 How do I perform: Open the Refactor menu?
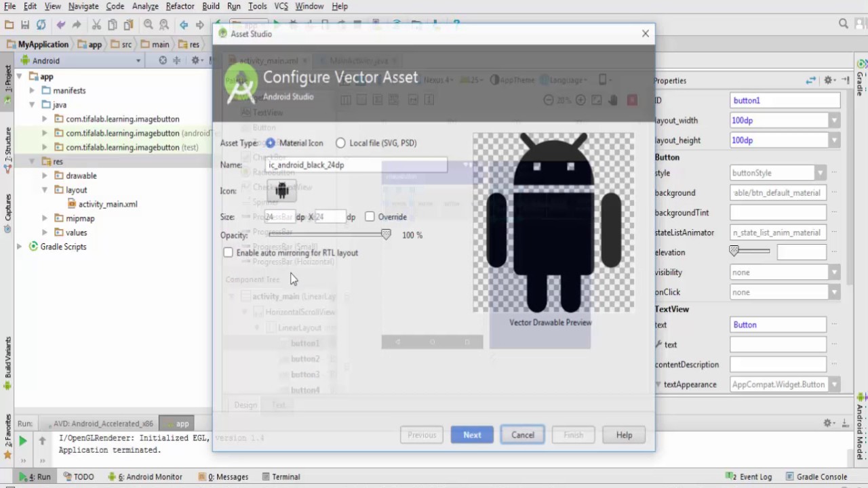point(180,6)
